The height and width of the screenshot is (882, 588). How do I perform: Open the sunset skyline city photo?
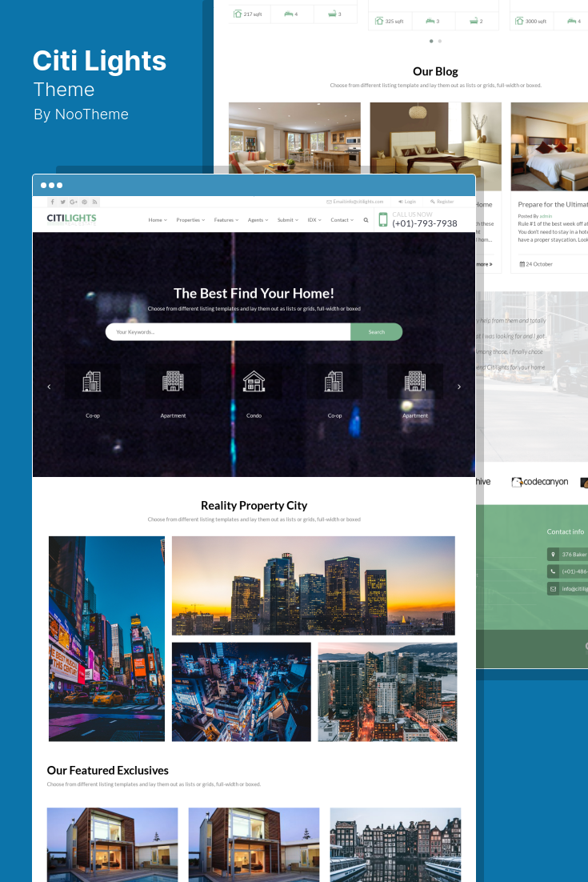click(313, 586)
